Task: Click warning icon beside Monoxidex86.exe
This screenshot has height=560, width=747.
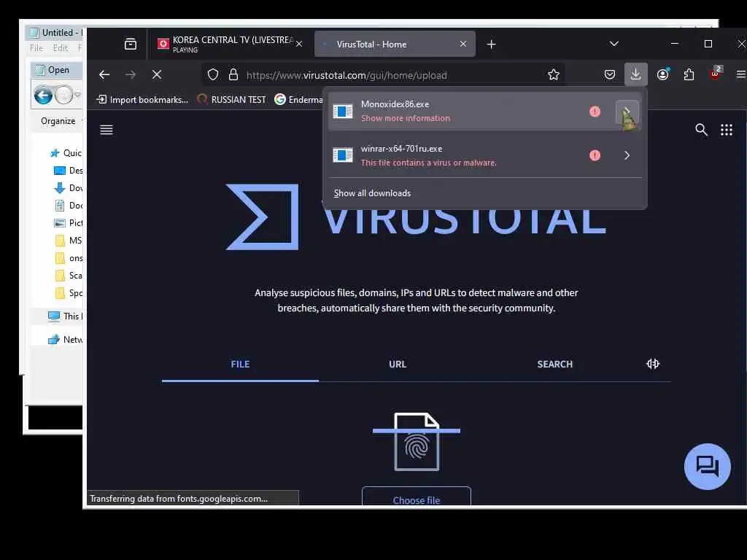Action: (595, 112)
